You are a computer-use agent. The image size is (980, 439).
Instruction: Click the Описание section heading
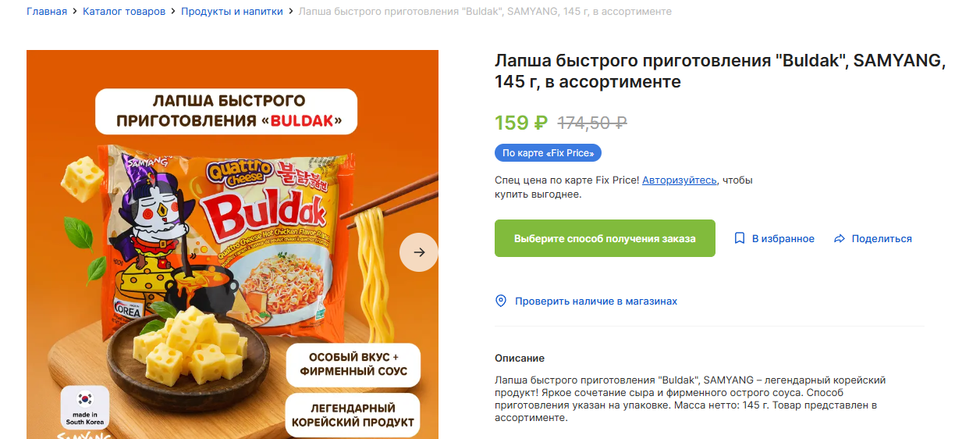tap(520, 358)
